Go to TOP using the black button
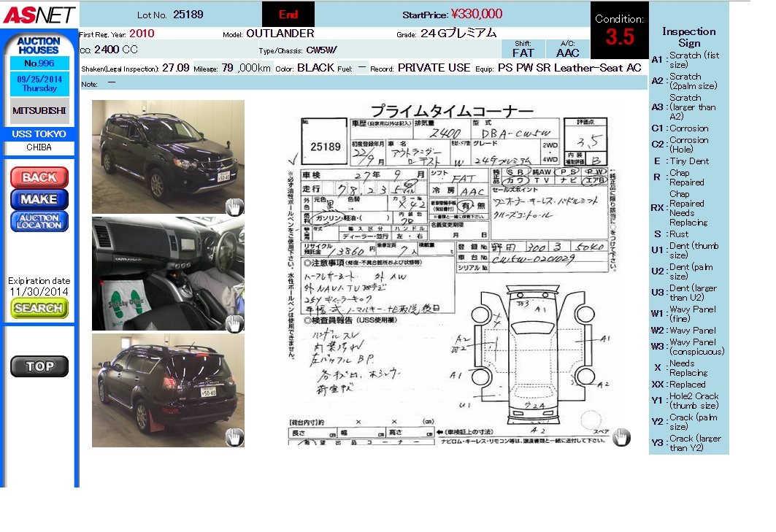This screenshot has width=776, height=532. point(39,366)
